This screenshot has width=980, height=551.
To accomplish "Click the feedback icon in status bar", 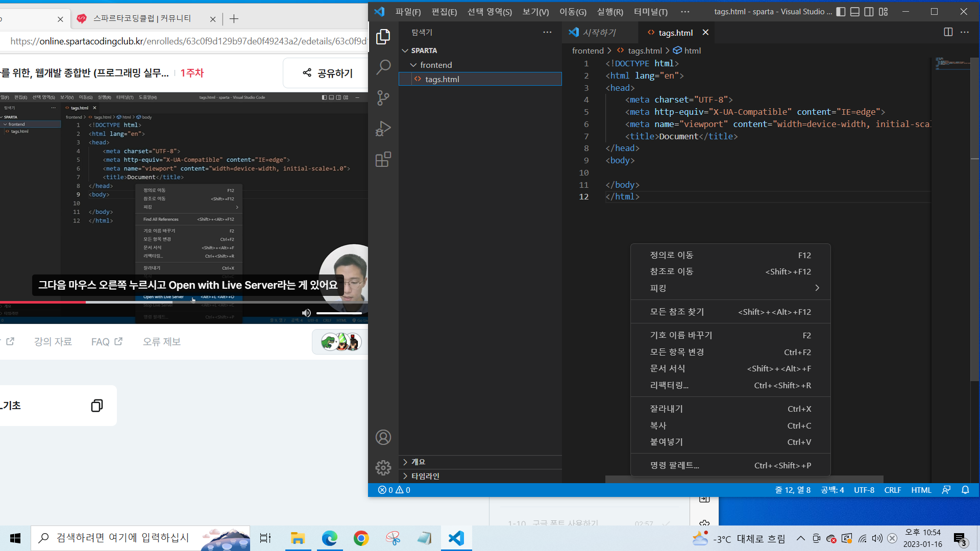I will tap(946, 490).
